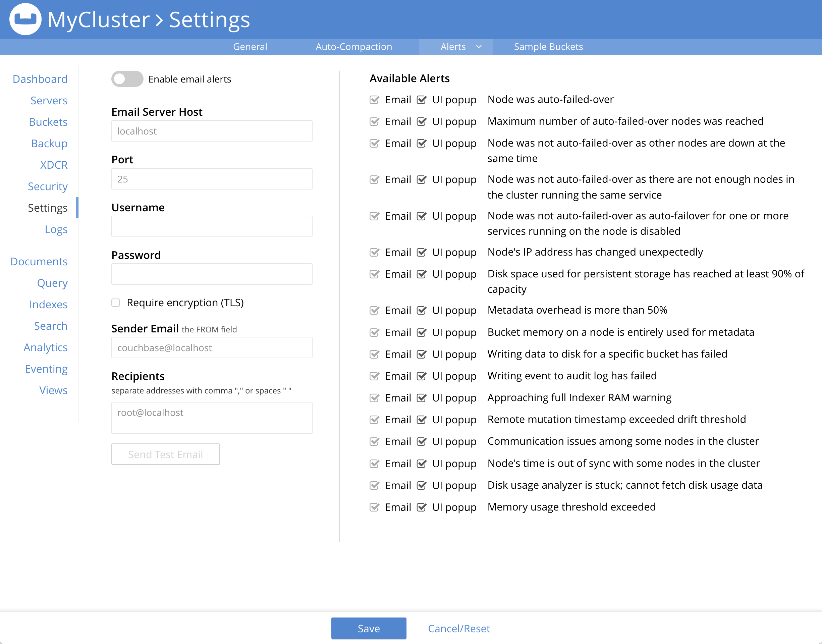The image size is (822, 644).
Task: Select Settings in the sidebar
Action: (48, 208)
